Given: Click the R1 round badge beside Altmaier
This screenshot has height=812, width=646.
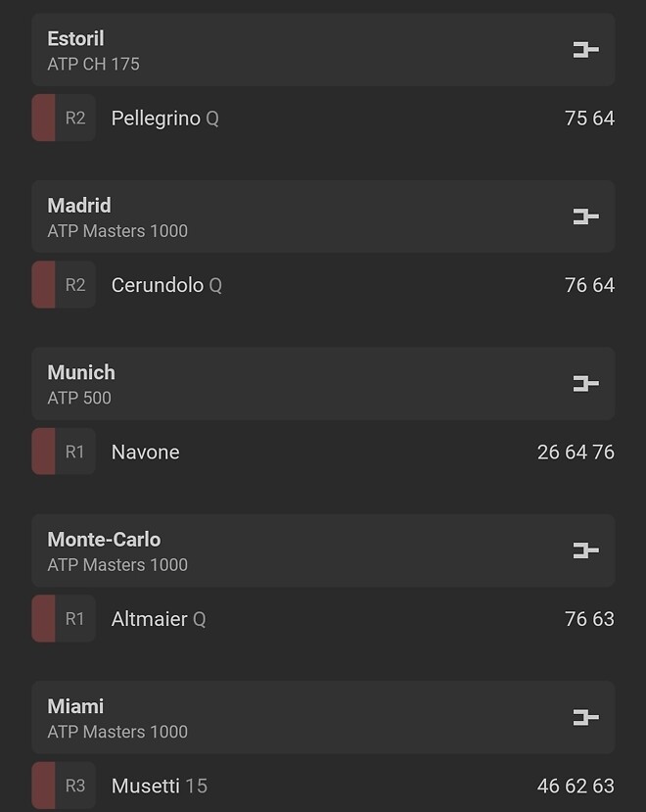Looking at the screenshot, I should (75, 619).
